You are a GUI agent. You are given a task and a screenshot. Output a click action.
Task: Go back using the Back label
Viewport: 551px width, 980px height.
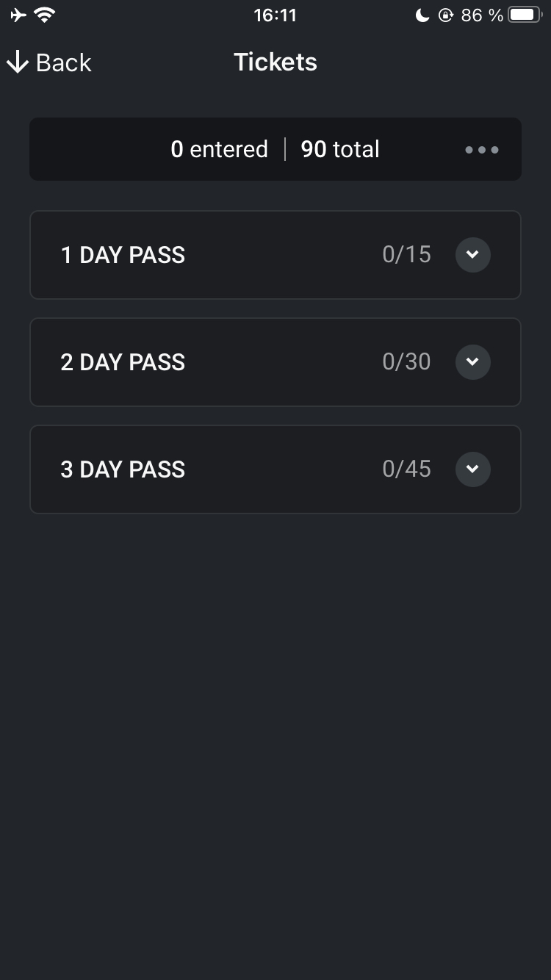(x=64, y=62)
